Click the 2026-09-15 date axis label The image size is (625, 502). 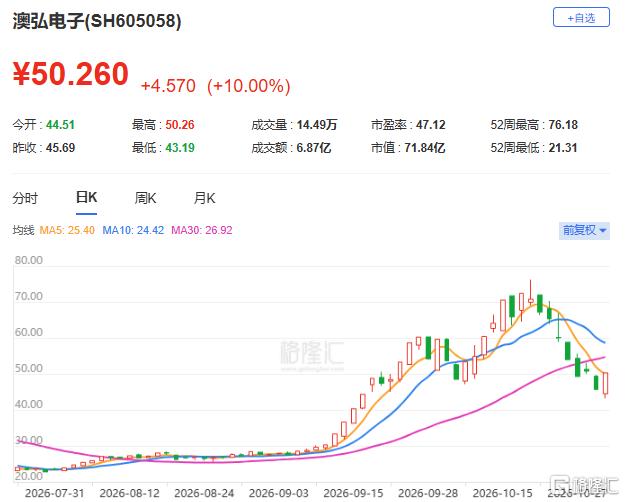[x=353, y=493]
